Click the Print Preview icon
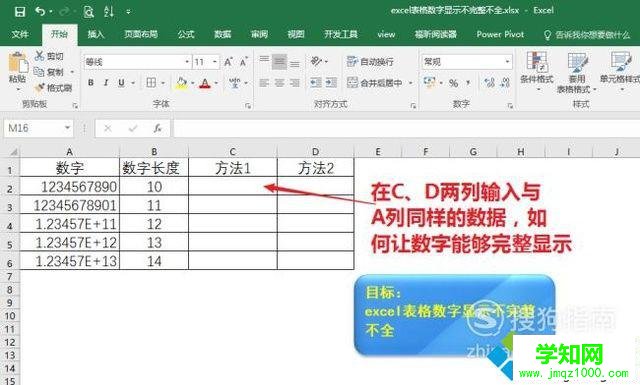The image size is (640, 385). 89,11
